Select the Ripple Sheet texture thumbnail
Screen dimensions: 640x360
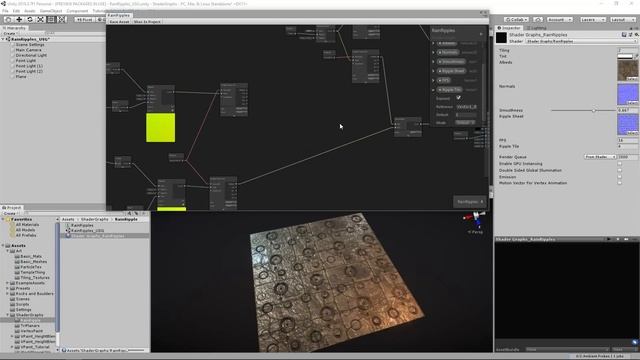click(628, 124)
